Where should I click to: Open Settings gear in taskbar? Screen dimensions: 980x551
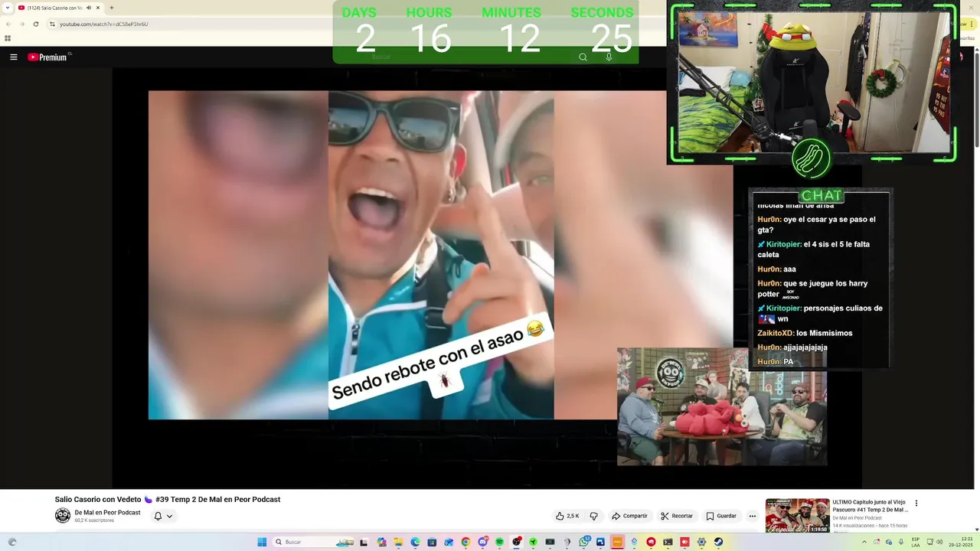(x=701, y=542)
